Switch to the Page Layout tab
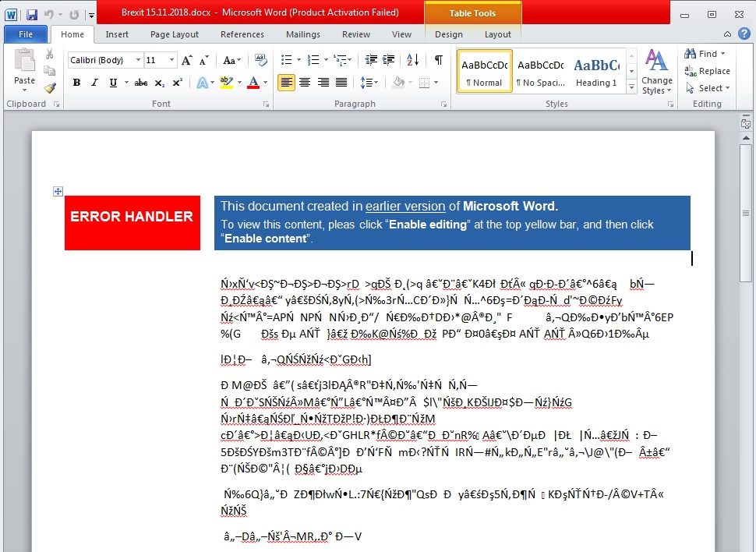 [175, 34]
